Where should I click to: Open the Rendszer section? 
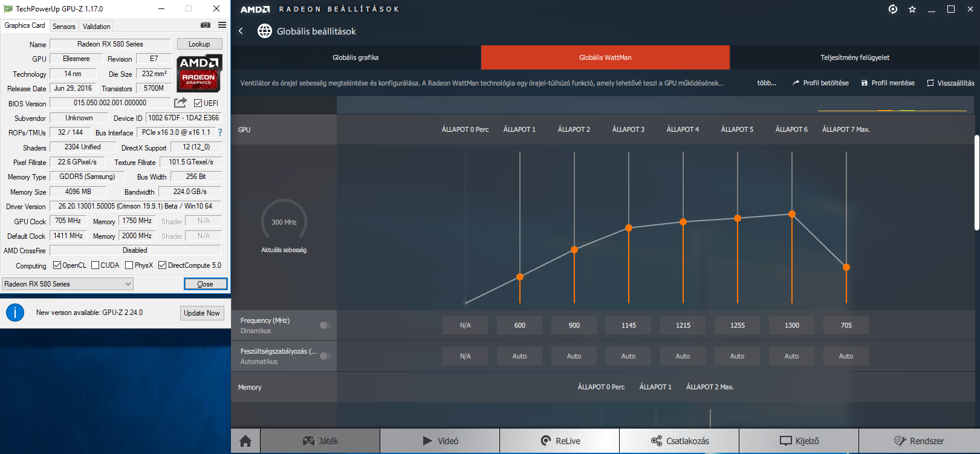click(919, 441)
